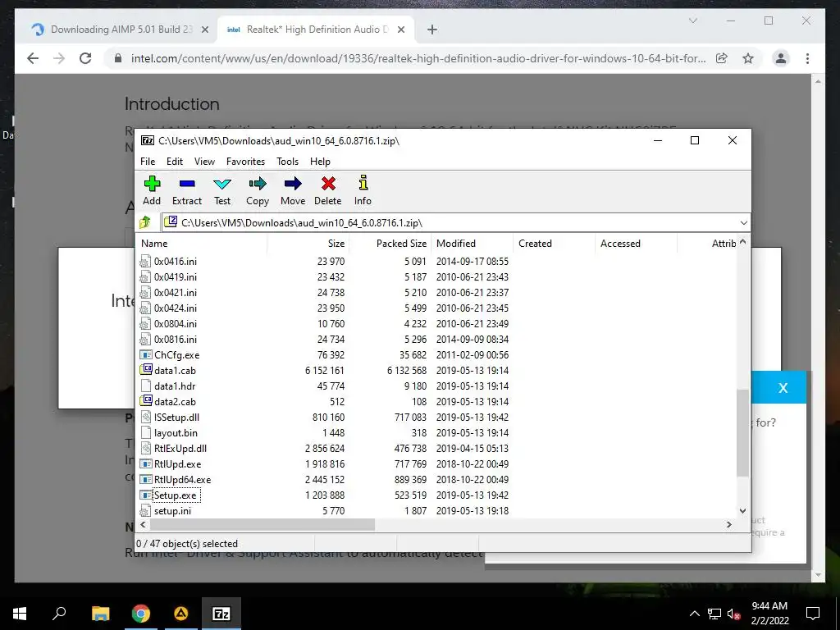Open a new Chrome tab
The width and height of the screenshot is (840, 630).
point(431,30)
